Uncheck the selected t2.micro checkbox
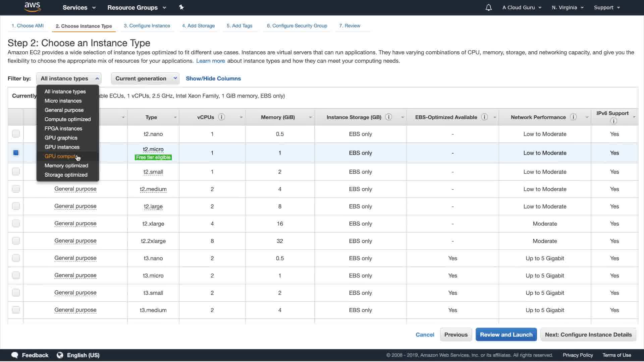 coord(16,153)
